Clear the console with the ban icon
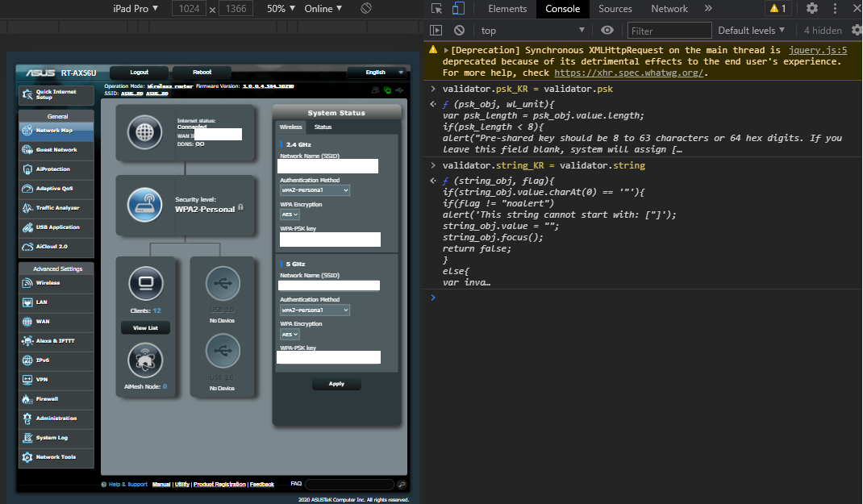The width and height of the screenshot is (863, 504). pyautogui.click(x=459, y=31)
